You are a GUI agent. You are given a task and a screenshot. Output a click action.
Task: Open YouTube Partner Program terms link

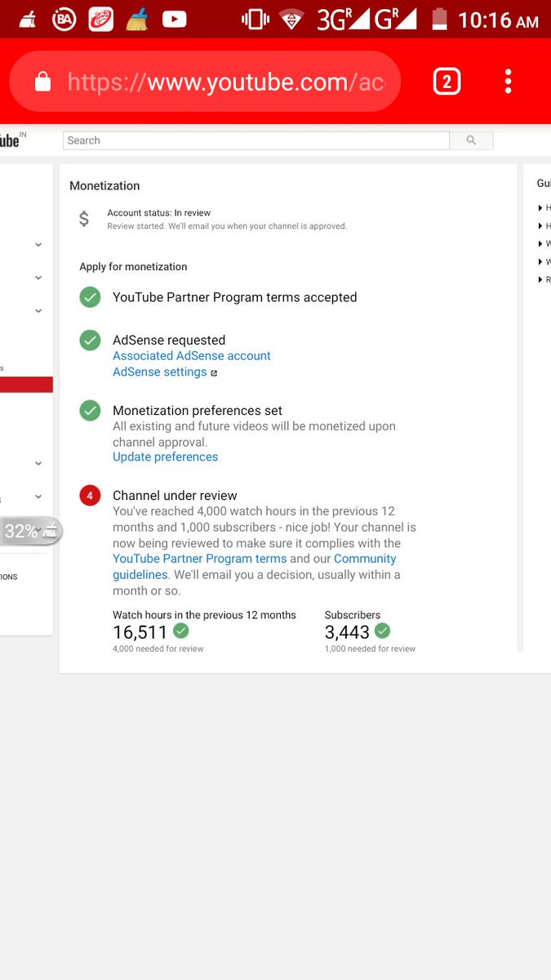(x=200, y=559)
